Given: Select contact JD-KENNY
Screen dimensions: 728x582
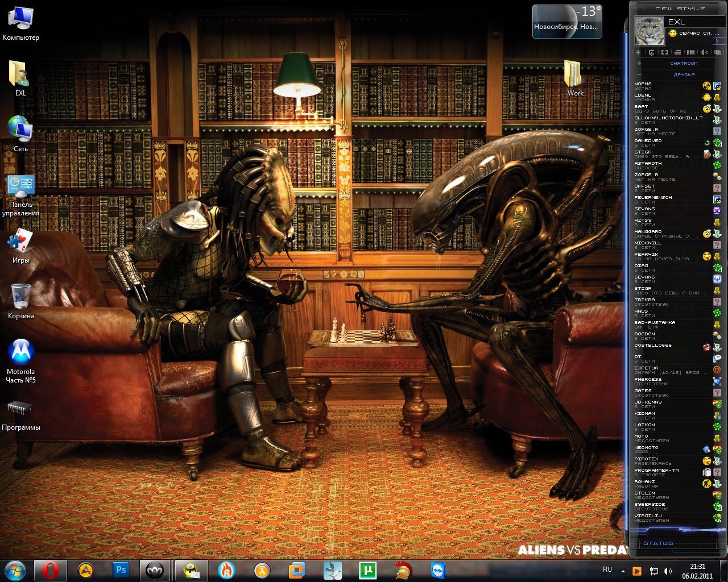Looking at the screenshot, I should point(678,404).
